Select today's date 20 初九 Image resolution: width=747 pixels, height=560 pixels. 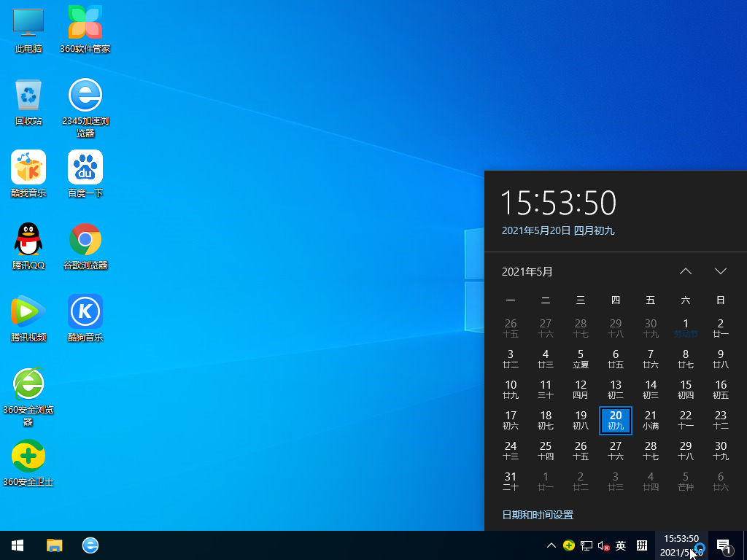pos(616,421)
